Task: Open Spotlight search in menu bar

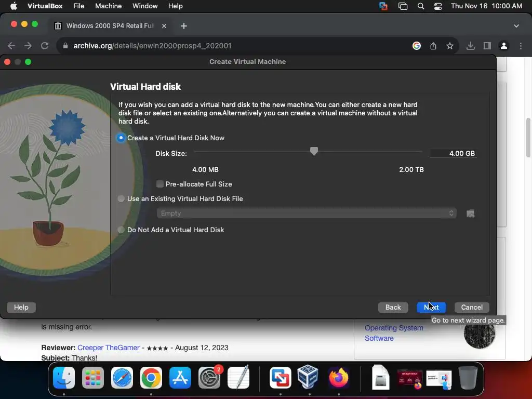Action: pos(421,6)
